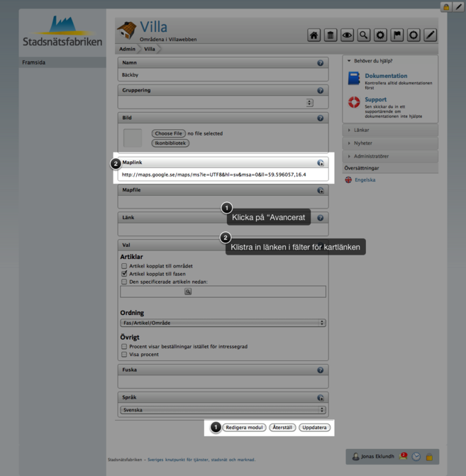Click the 'Choose File' button

168,133
